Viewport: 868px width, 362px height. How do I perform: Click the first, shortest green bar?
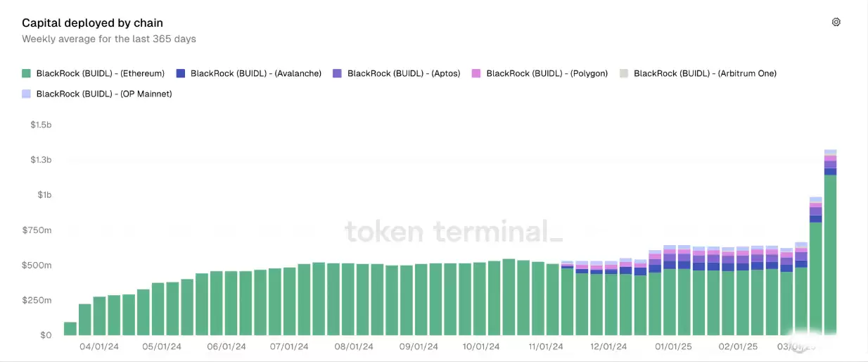click(70, 328)
